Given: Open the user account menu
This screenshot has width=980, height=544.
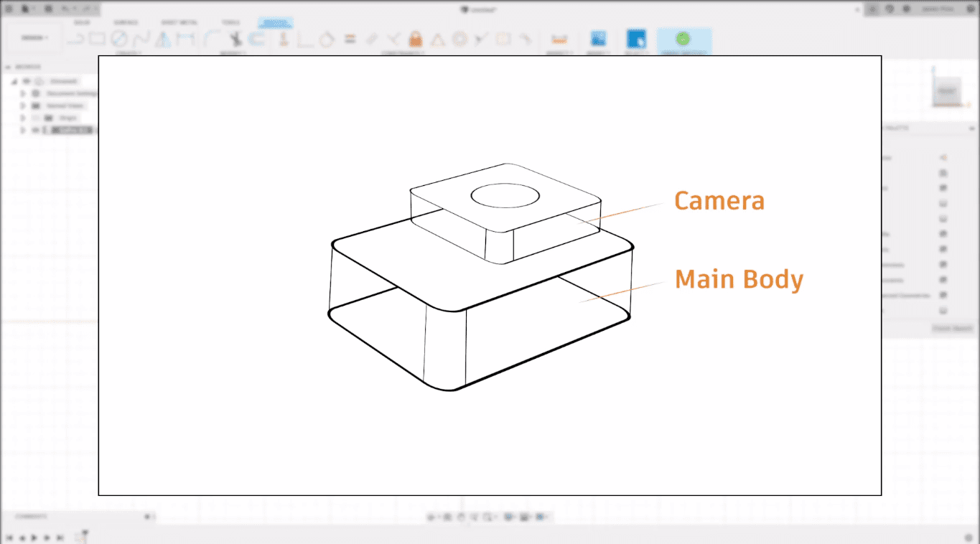Looking at the screenshot, I should [x=939, y=9].
